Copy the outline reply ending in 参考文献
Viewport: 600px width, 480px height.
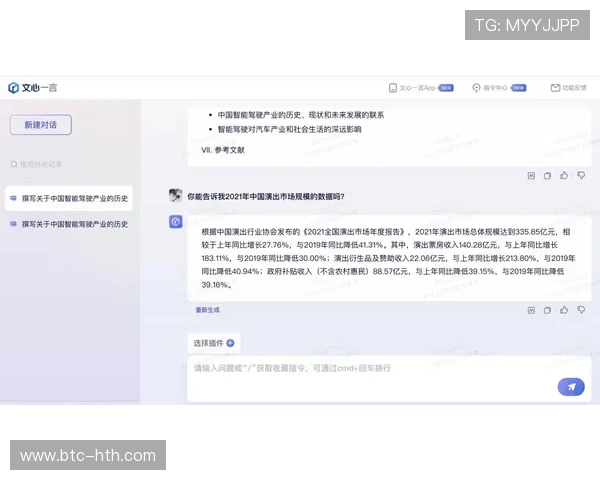pos(547,176)
